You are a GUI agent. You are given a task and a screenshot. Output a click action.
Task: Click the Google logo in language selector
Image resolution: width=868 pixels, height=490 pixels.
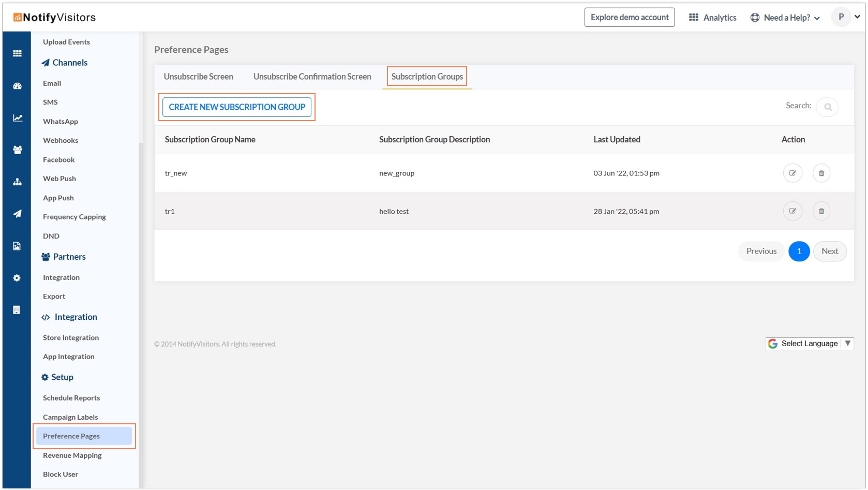[773, 344]
